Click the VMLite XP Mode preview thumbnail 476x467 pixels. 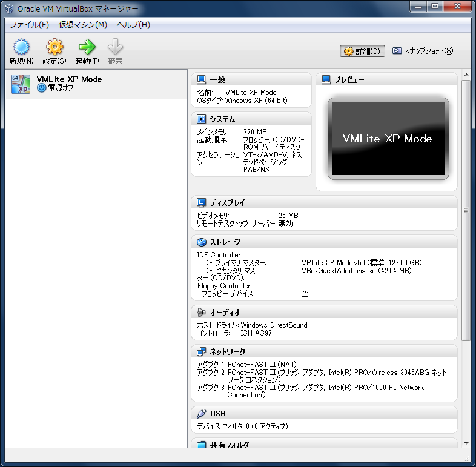(x=388, y=139)
